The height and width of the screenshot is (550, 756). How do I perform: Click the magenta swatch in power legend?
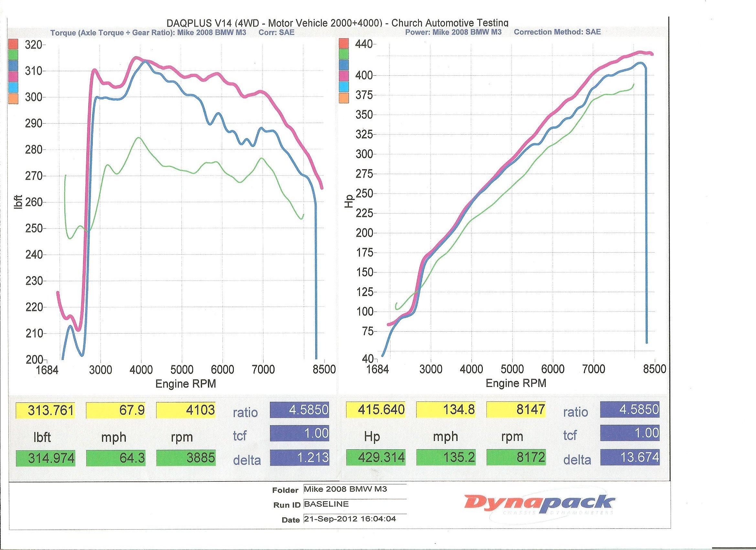[x=344, y=76]
